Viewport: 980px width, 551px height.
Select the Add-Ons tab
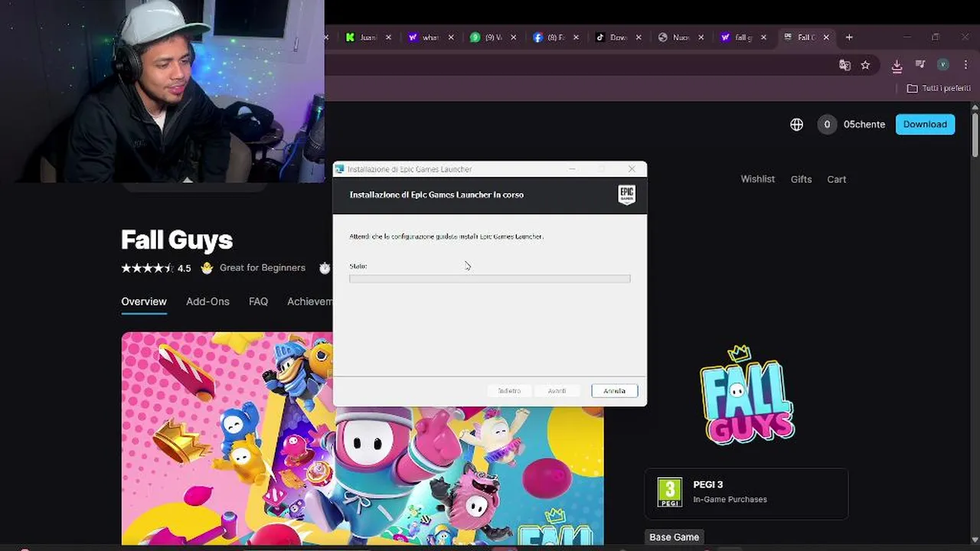pyautogui.click(x=207, y=302)
